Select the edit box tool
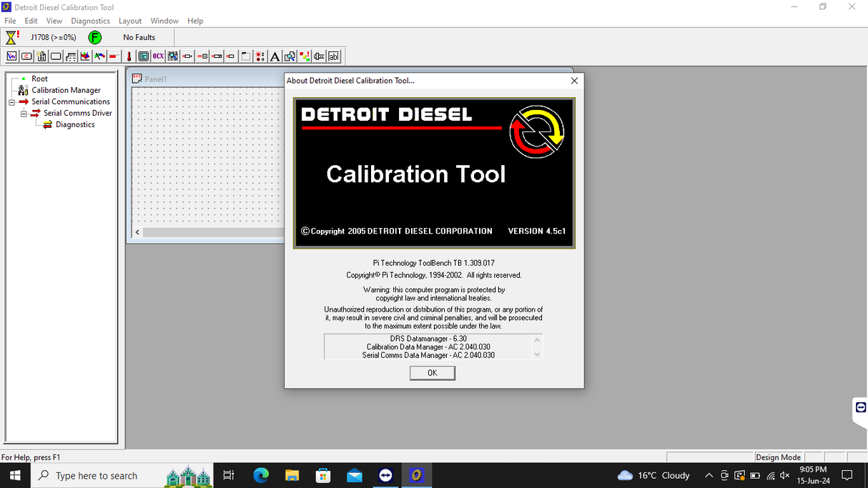The width and height of the screenshot is (868, 488). (335, 56)
